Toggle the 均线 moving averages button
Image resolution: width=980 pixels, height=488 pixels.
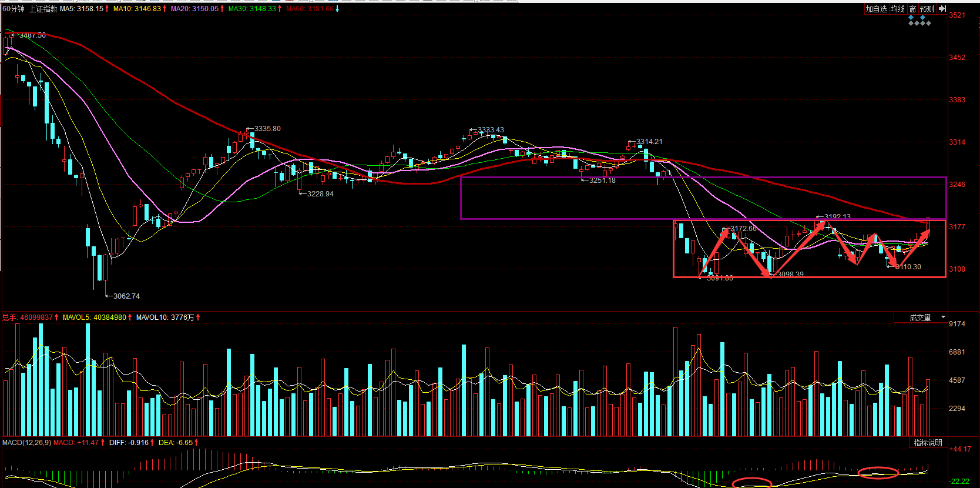(x=898, y=9)
